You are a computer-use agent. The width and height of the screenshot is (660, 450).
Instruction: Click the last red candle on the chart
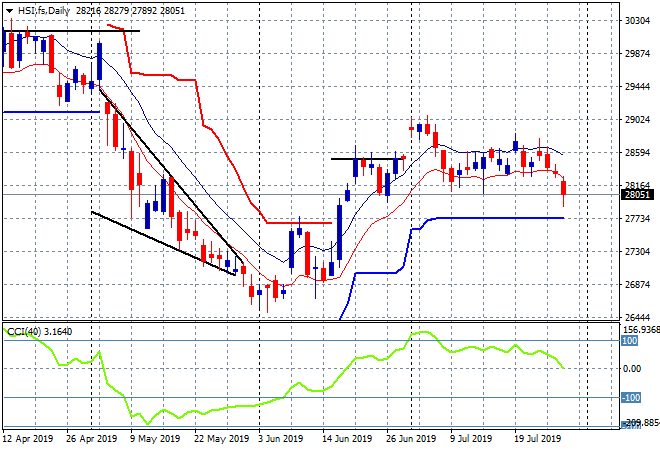[x=564, y=188]
